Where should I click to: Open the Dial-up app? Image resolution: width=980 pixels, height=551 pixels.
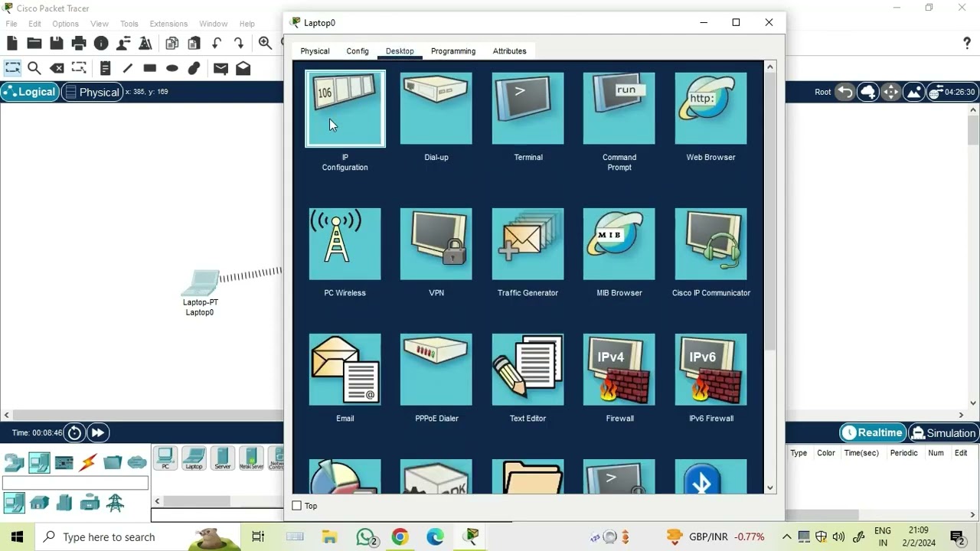coord(436,109)
